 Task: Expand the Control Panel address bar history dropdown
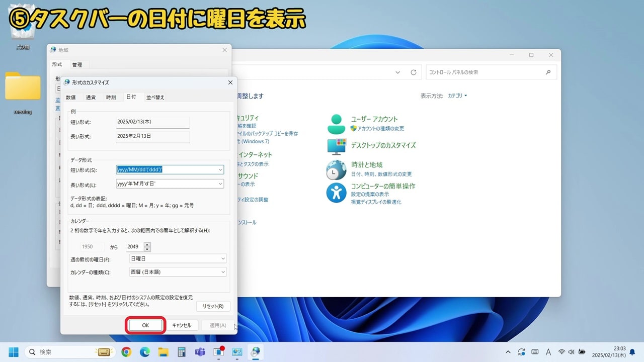pos(397,72)
